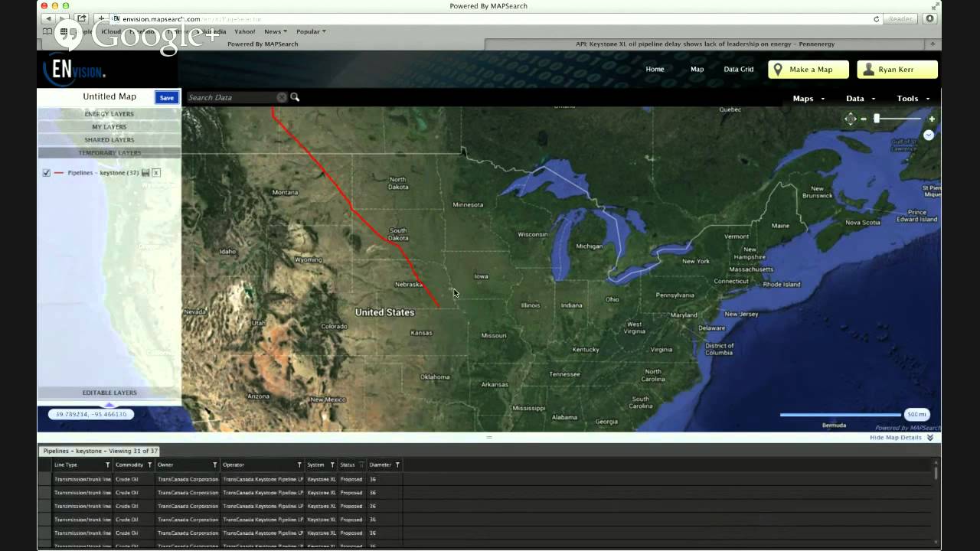Click the ENvision logo
980x551 pixels.
[73, 70]
